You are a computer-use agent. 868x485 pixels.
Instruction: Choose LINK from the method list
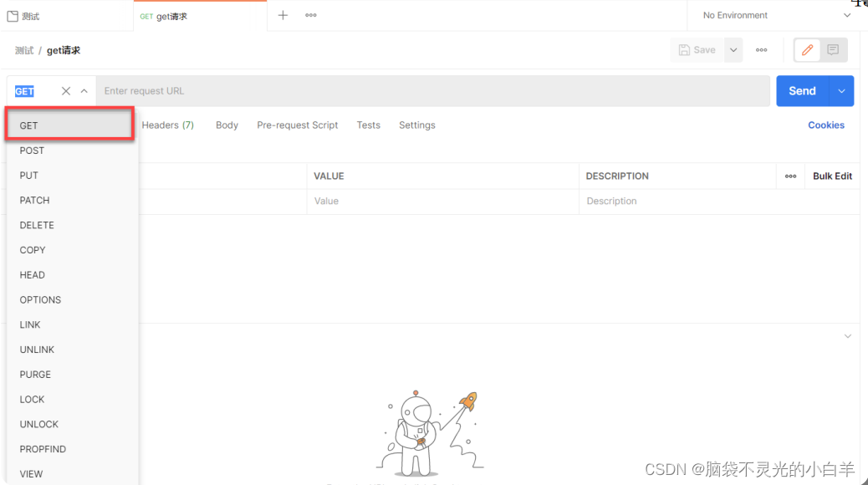click(x=72, y=325)
